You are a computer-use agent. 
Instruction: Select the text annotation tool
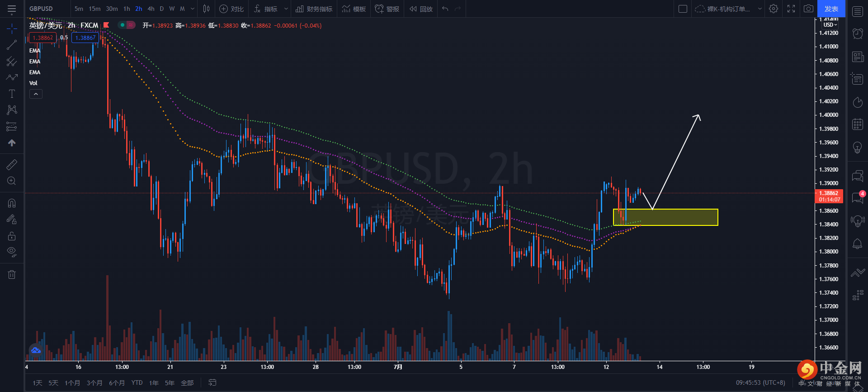click(12, 94)
